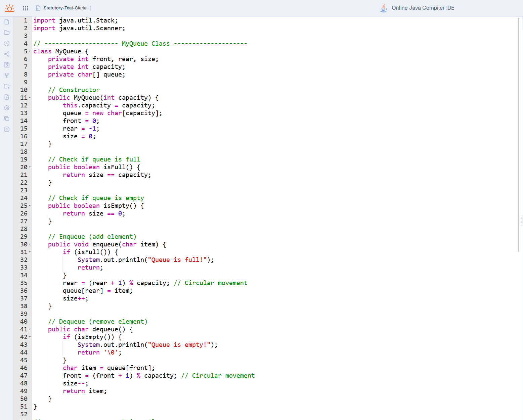Screen dimensions: 523x420
Task: Click the right panel resize handle dots
Action: point(521,221)
